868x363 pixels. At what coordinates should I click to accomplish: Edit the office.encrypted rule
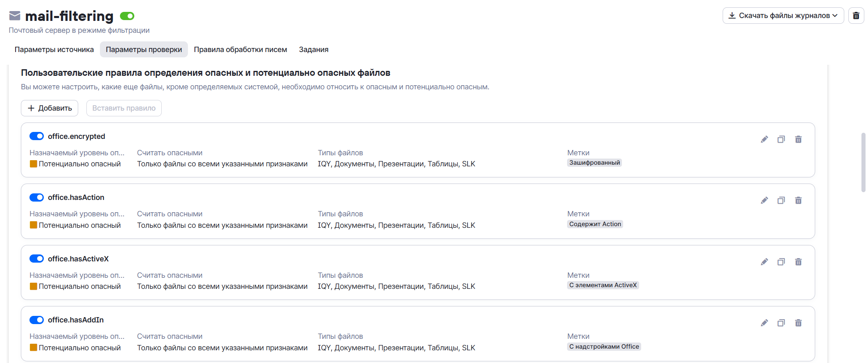pos(764,139)
